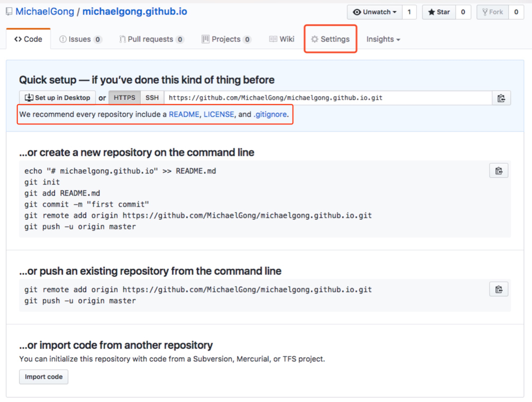Switch to the Pull requests tab
This screenshot has width=532, height=402.
click(x=152, y=39)
